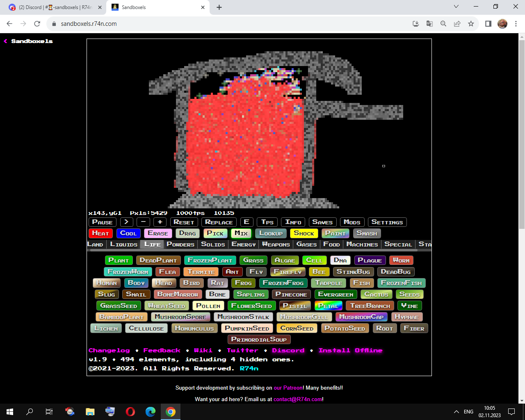This screenshot has height=420, width=525.
Task: Open the Info panel
Action: tap(293, 222)
